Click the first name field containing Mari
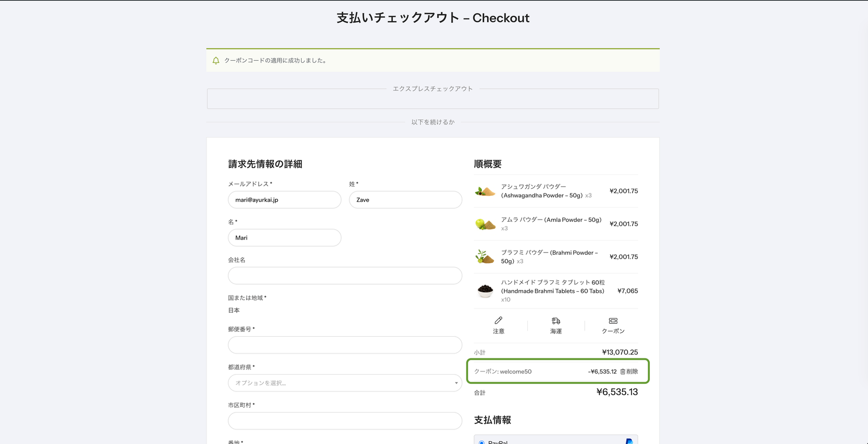This screenshot has width=868, height=444. coord(284,238)
